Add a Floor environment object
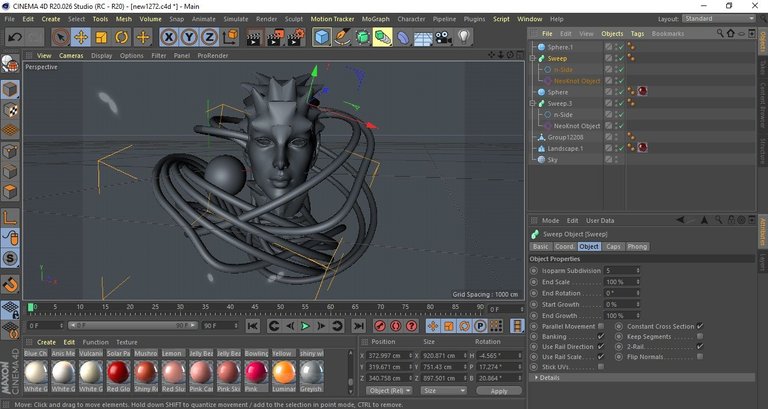 point(423,37)
